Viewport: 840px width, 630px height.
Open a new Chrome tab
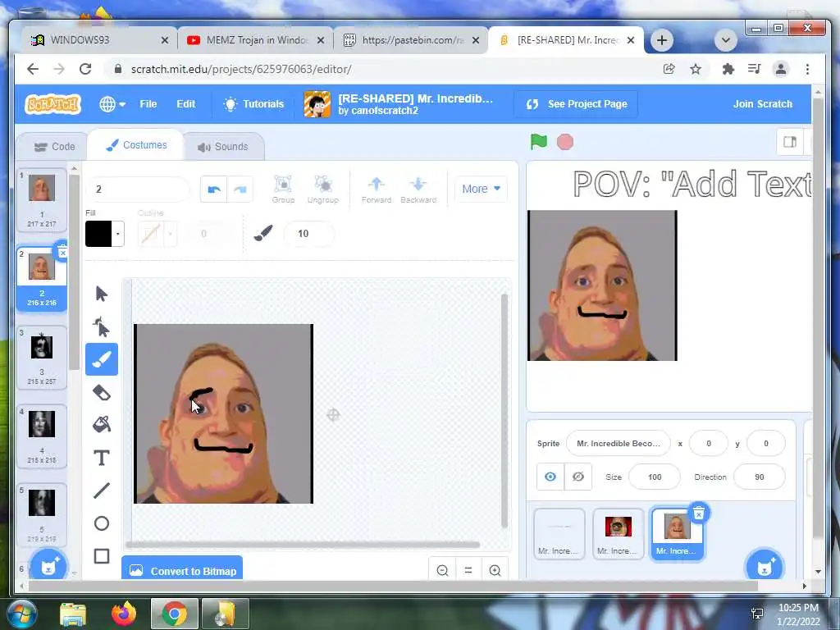pos(662,40)
